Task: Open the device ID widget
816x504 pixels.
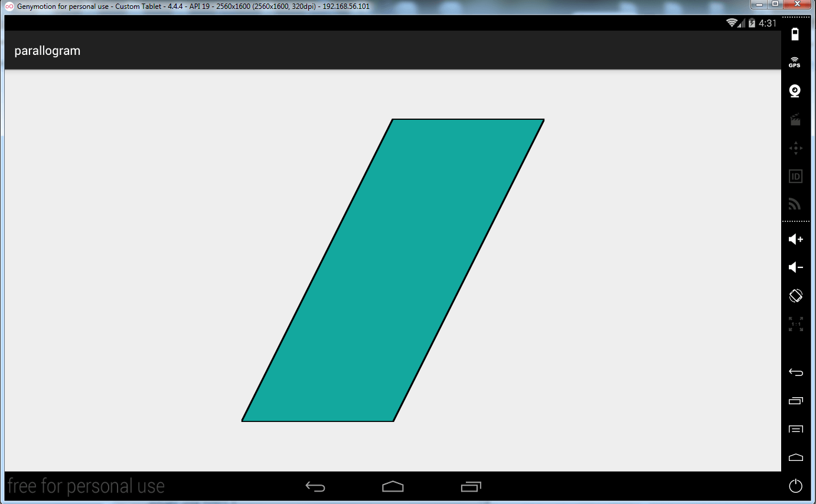Action: click(x=795, y=176)
